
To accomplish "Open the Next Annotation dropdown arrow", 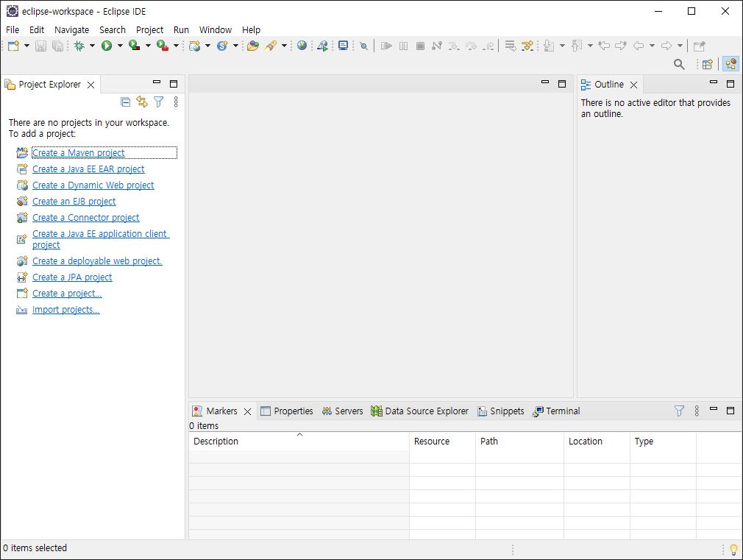I will 563,46.
